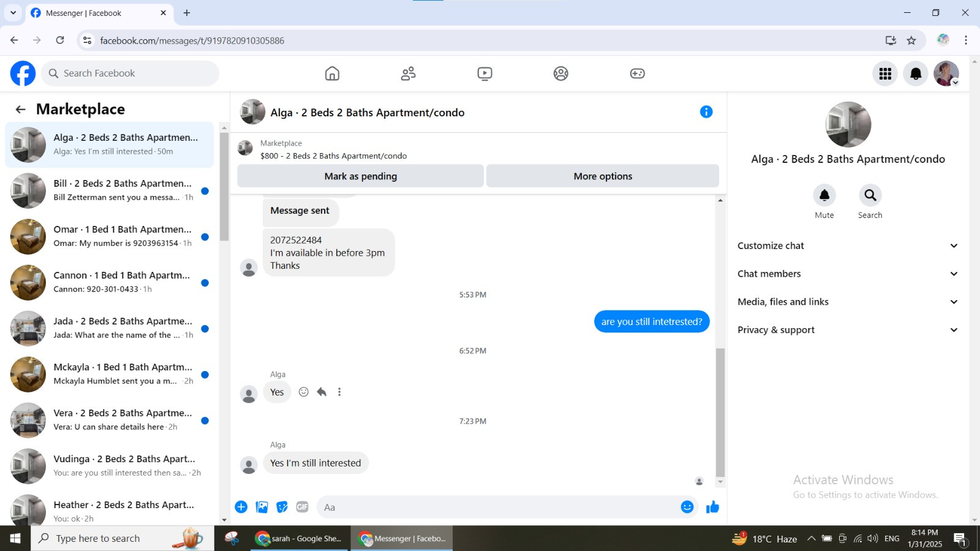Open Omar 1 Bed 1 Bath conversation

pyautogui.click(x=110, y=236)
